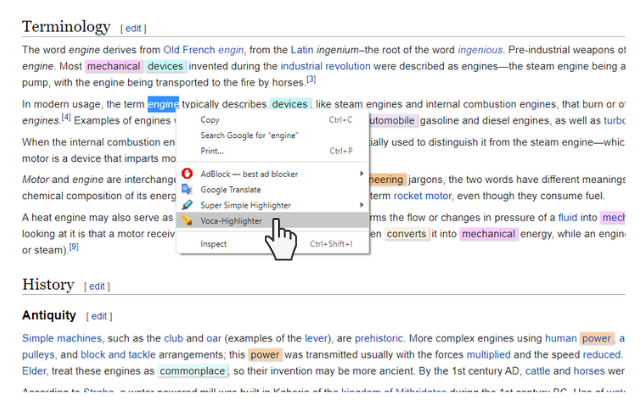
Task: Expand the Super Simple Highlighter submenu arrow
Action: 362,205
